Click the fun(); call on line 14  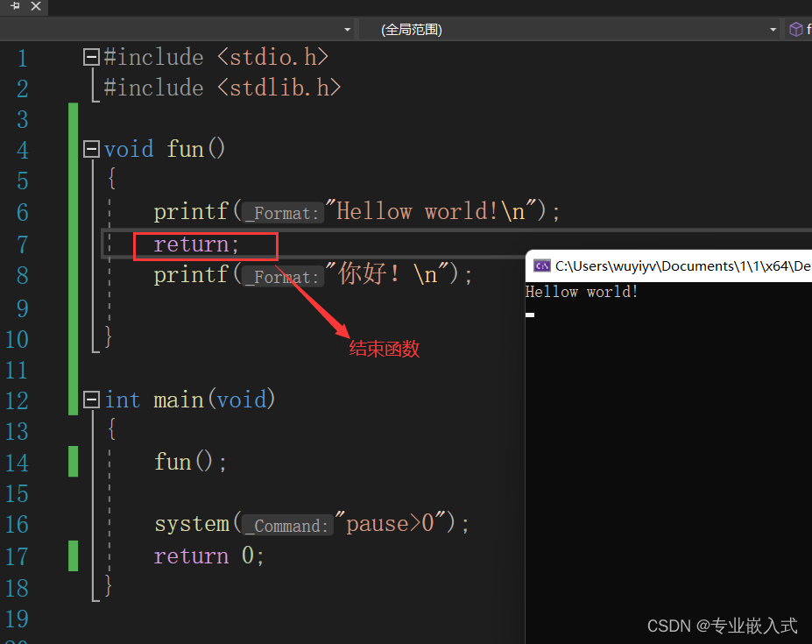point(190,461)
